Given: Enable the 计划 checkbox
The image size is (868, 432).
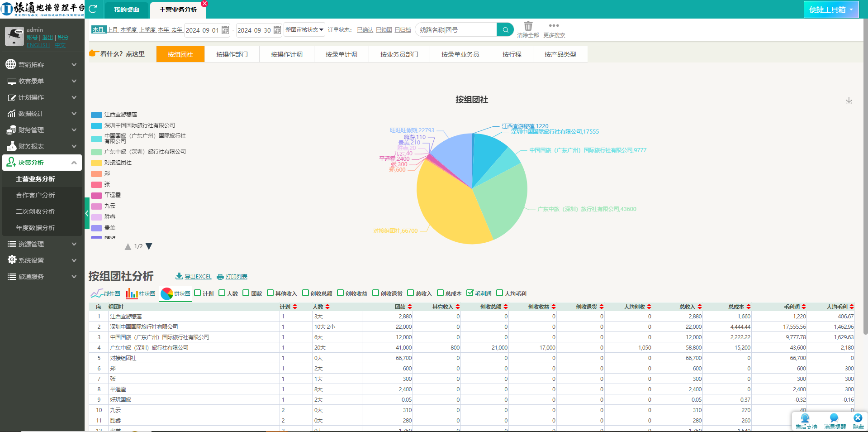Looking at the screenshot, I should tap(197, 293).
